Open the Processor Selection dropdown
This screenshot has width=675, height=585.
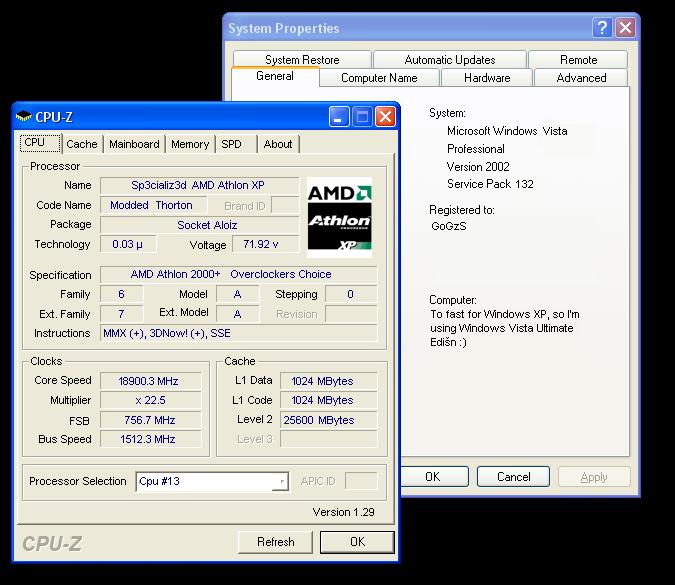click(x=281, y=482)
